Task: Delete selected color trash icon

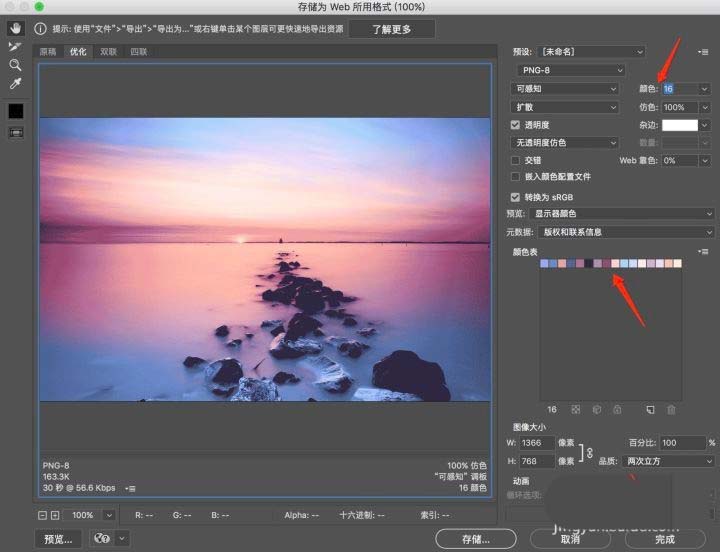Action: (x=671, y=409)
